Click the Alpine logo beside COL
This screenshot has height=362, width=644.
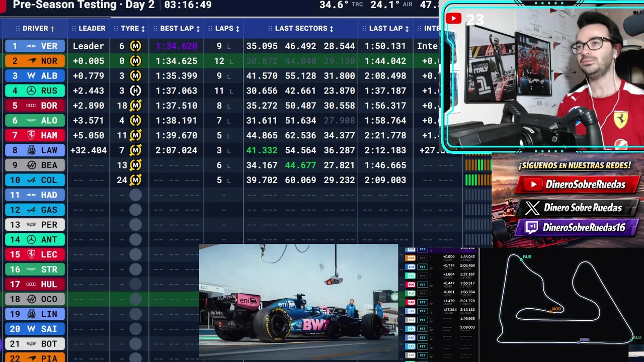pos(31,180)
